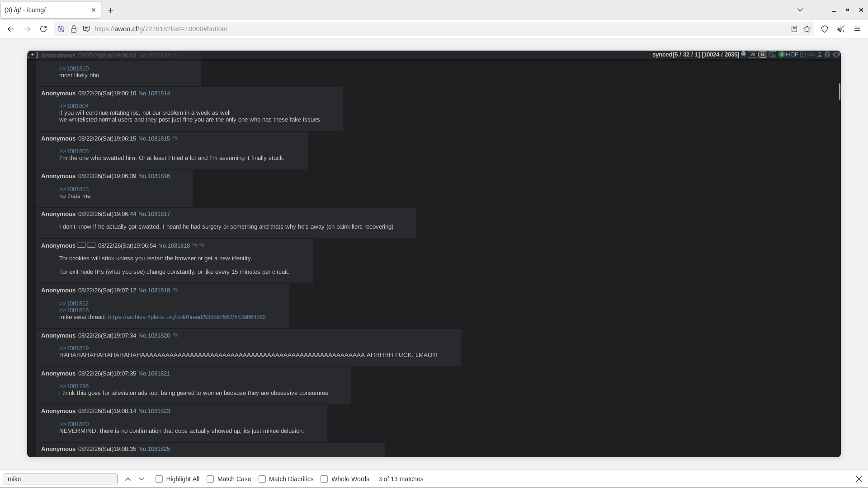Viewport: 868px width, 488px height.
Task: Click reply arrow beside No.1081820
Action: tap(175, 335)
